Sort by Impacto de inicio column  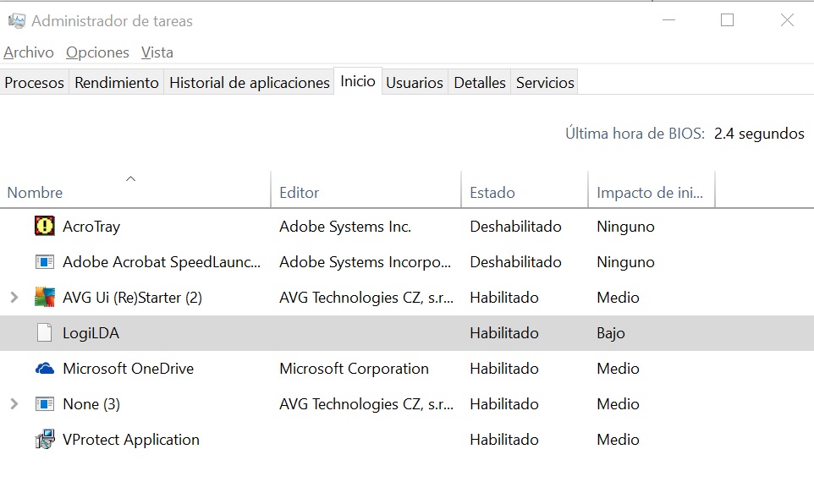pos(650,193)
